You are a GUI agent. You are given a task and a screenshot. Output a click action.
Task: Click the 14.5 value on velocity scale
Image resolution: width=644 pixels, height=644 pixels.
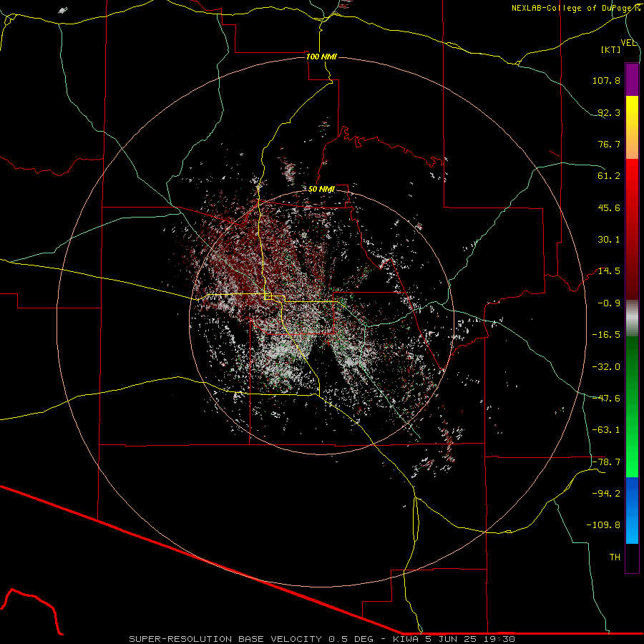609,271
